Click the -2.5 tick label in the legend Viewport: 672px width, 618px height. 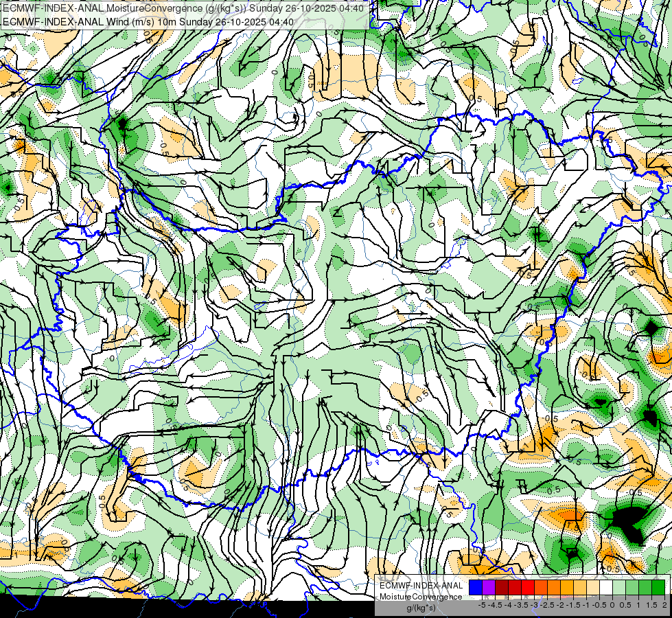547,605
